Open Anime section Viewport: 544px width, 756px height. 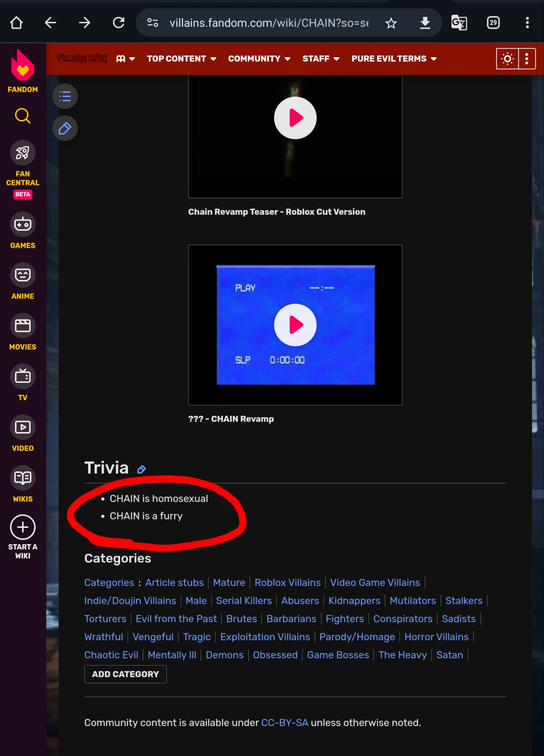pyautogui.click(x=23, y=281)
